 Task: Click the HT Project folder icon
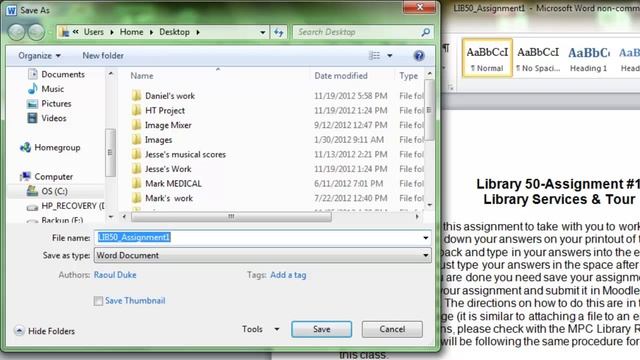click(136, 111)
